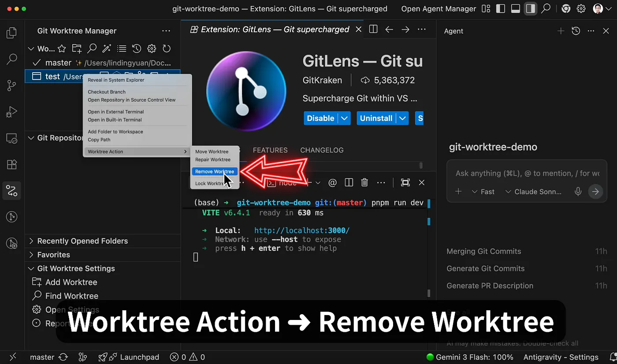The width and height of the screenshot is (617, 364).
Task: Click the add worktree folder-plus toolbar icon
Action: pyautogui.click(x=77, y=48)
